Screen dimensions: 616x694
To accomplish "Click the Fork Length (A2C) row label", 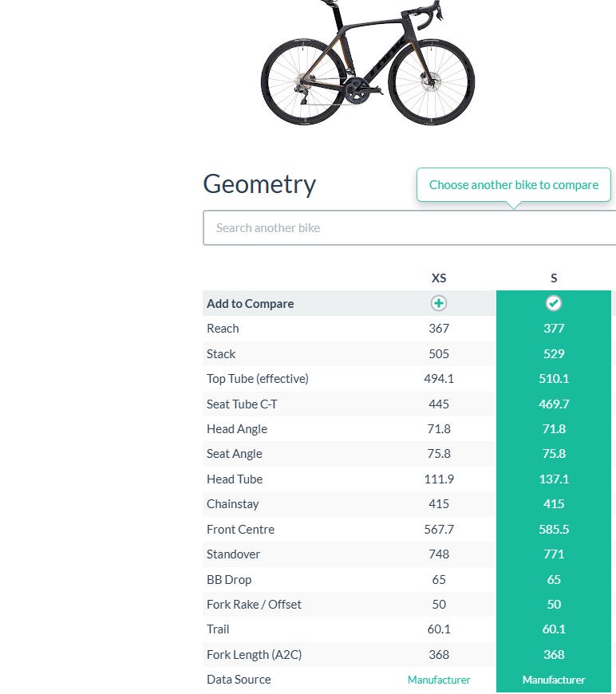I will 255,655.
